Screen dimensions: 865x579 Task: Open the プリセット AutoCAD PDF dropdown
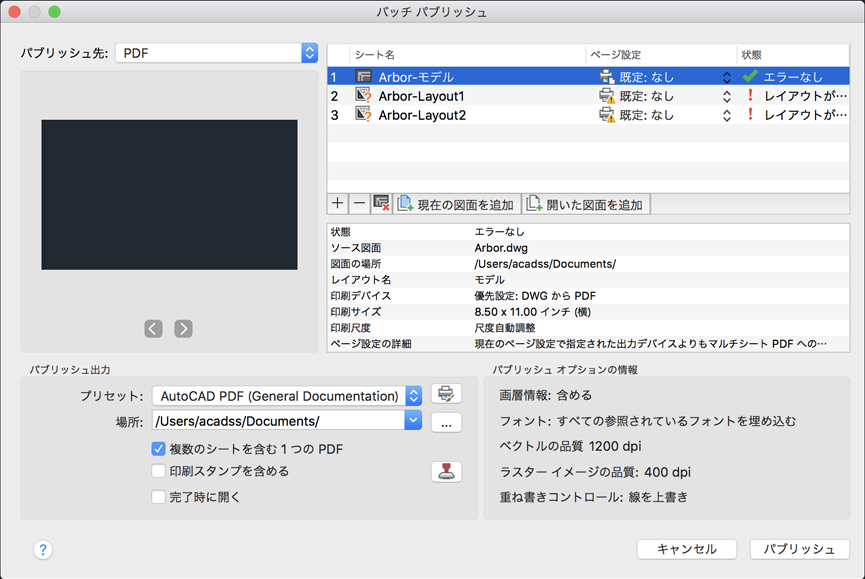[287, 396]
